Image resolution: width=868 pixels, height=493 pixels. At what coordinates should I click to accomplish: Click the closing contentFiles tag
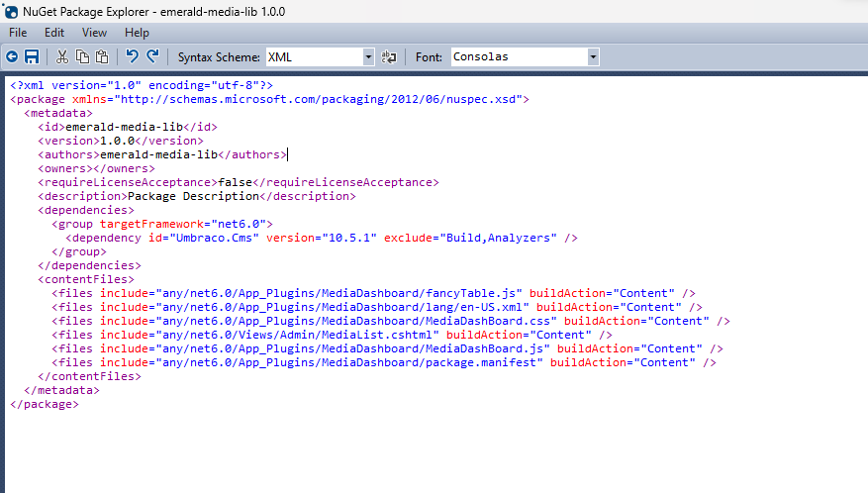[90, 376]
